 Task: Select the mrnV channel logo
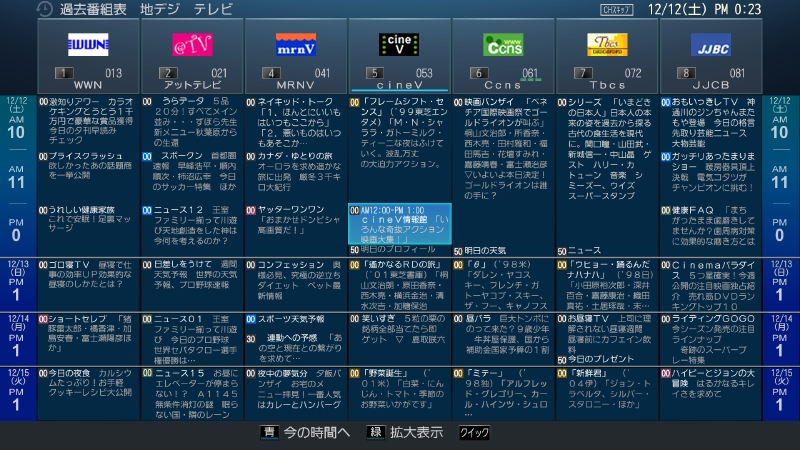coord(296,44)
